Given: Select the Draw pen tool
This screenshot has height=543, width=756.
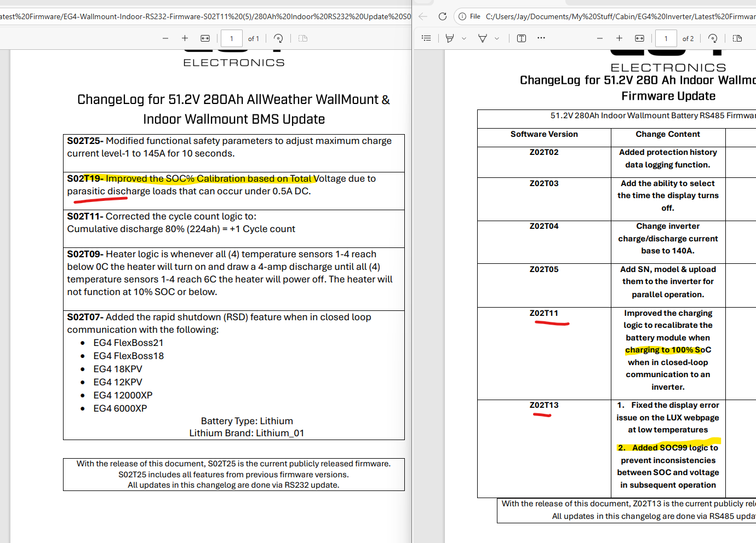Looking at the screenshot, I should [x=483, y=38].
